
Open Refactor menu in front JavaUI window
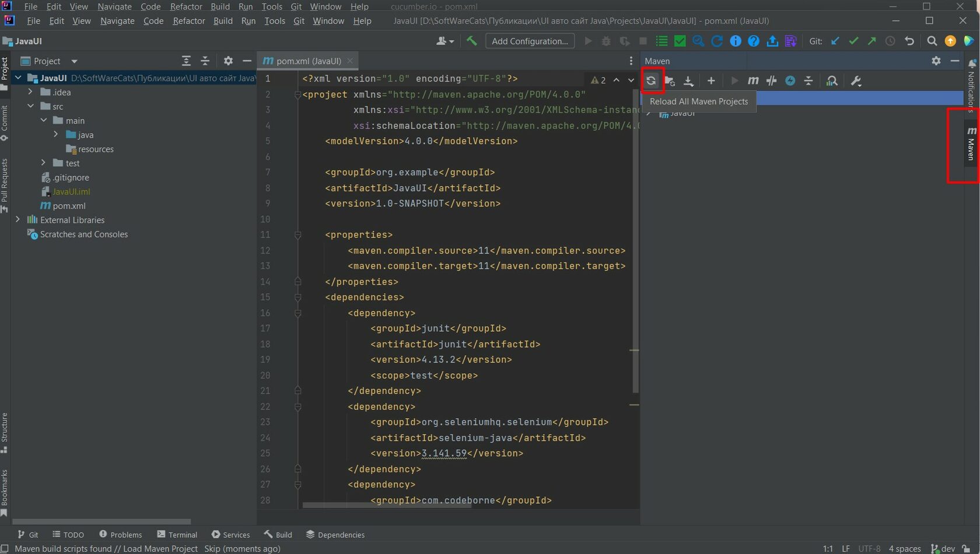click(x=189, y=21)
